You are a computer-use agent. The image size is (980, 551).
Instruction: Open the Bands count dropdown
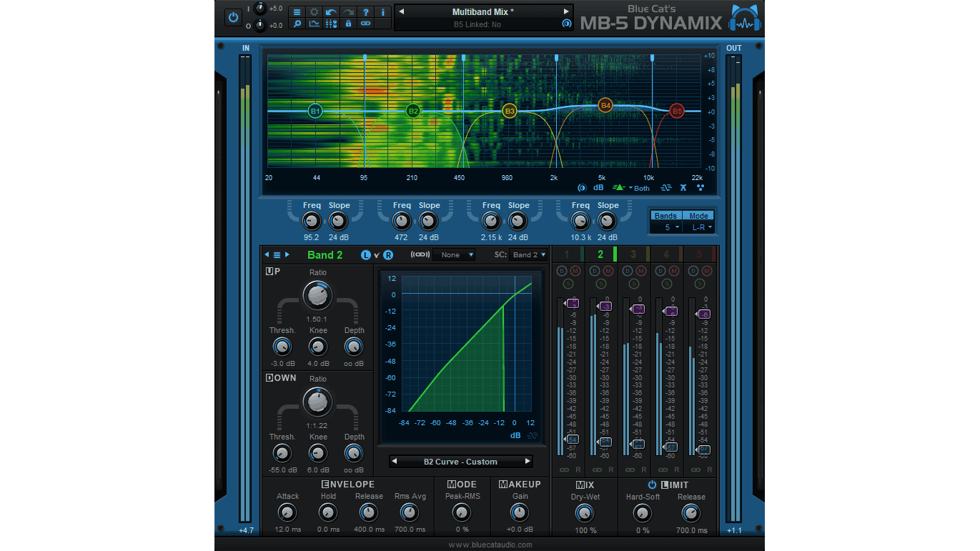pos(666,227)
